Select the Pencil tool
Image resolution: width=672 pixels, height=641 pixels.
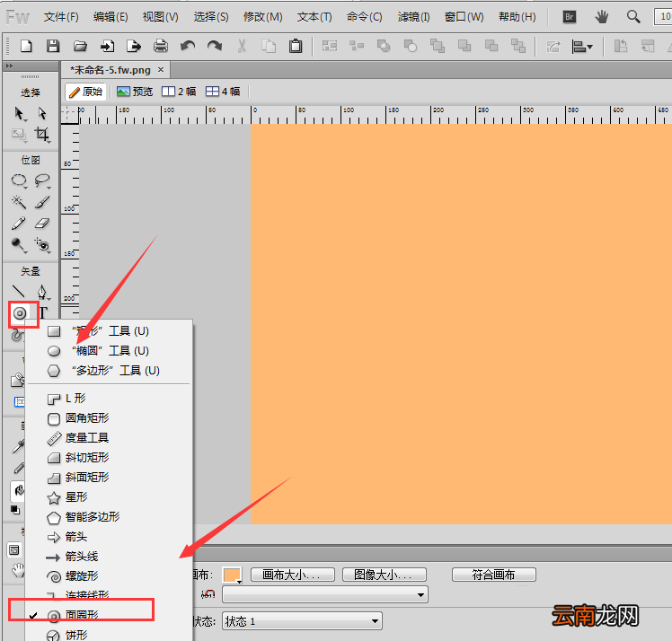[x=19, y=223]
